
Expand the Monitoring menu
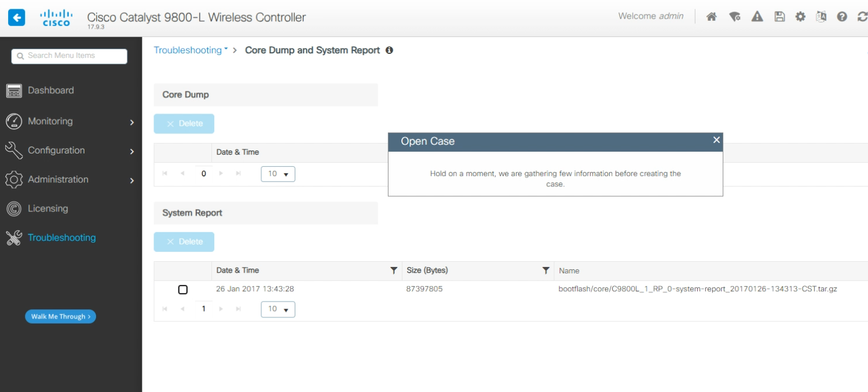pos(71,122)
